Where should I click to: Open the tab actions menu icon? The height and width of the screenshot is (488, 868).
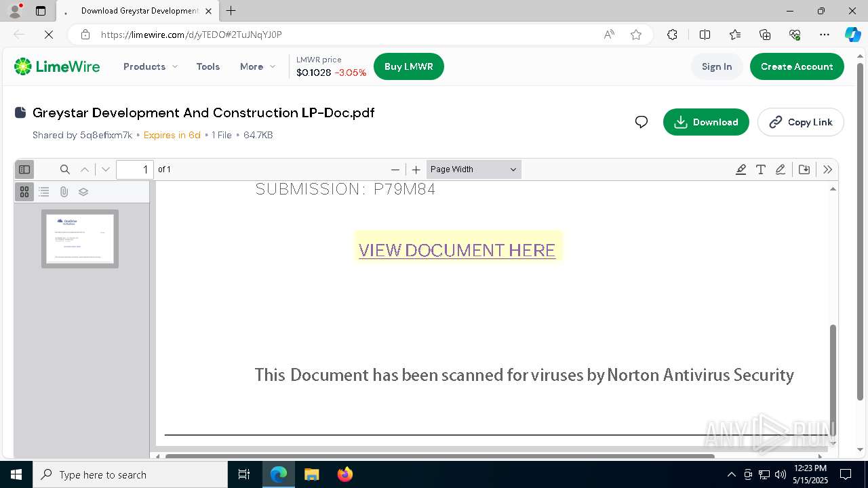41,11
